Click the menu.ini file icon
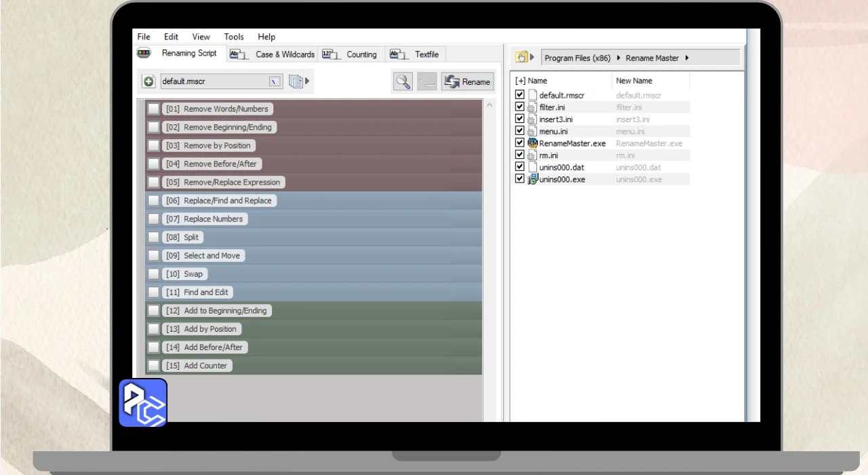Screen dimensions: 868x475 (532, 131)
